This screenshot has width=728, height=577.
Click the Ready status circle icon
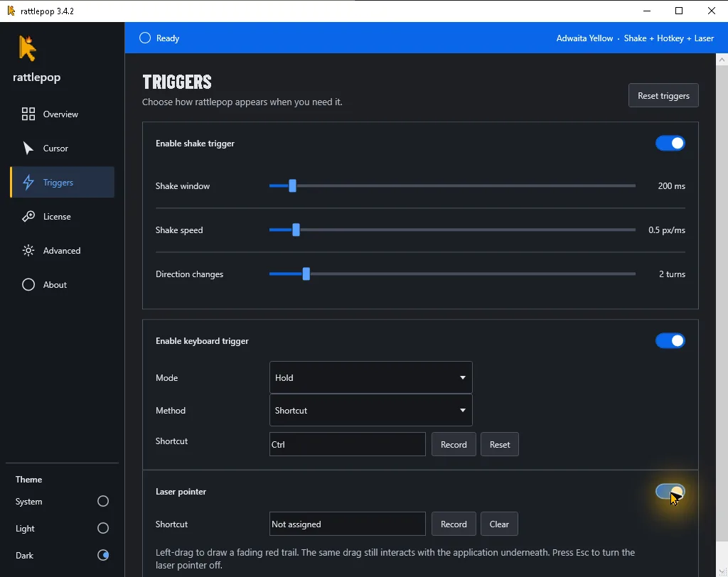pos(145,38)
